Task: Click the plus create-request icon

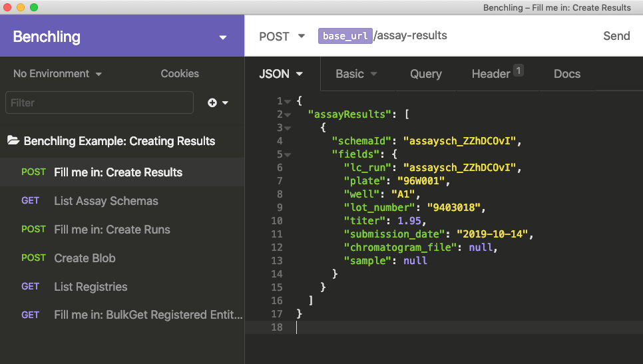Action: pyautogui.click(x=212, y=103)
